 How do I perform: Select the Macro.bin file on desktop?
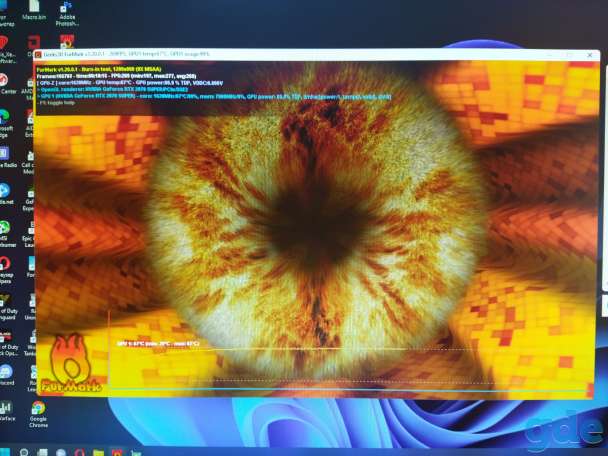[x=34, y=10]
